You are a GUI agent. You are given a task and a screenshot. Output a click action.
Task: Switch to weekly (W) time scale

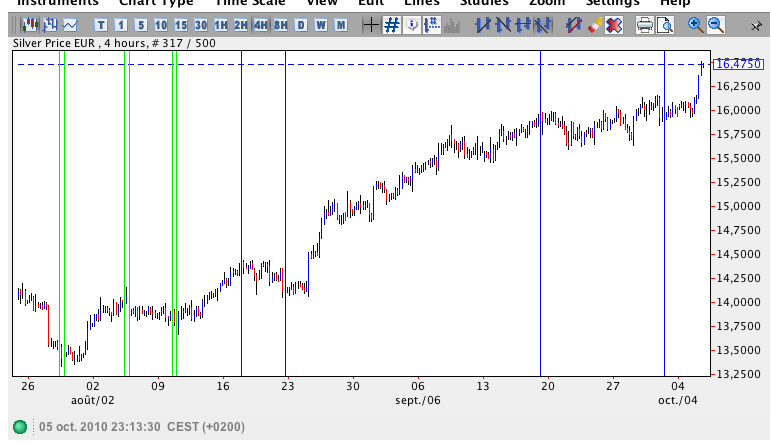click(321, 25)
